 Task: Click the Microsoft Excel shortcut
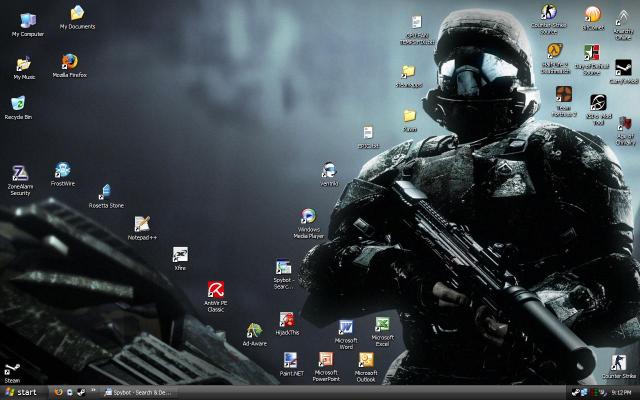382,325
